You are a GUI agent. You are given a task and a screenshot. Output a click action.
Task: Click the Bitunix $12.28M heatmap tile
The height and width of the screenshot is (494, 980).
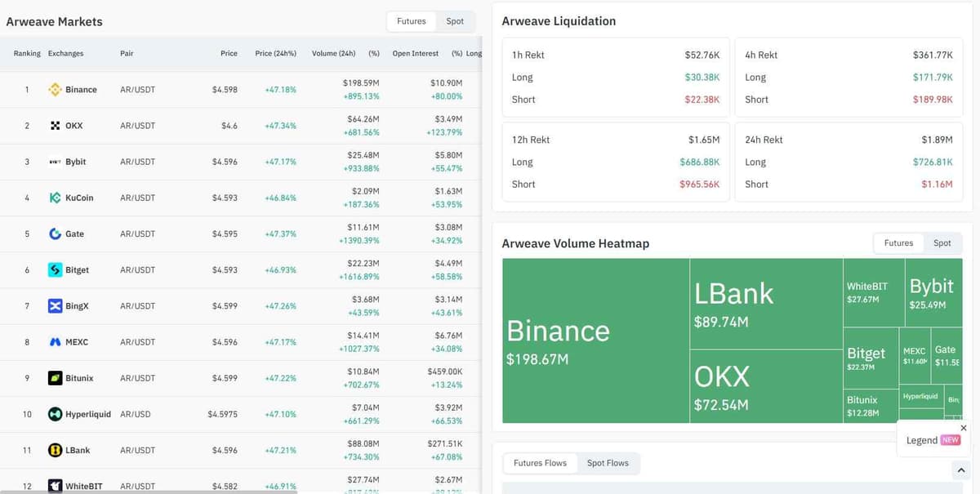coord(871,406)
